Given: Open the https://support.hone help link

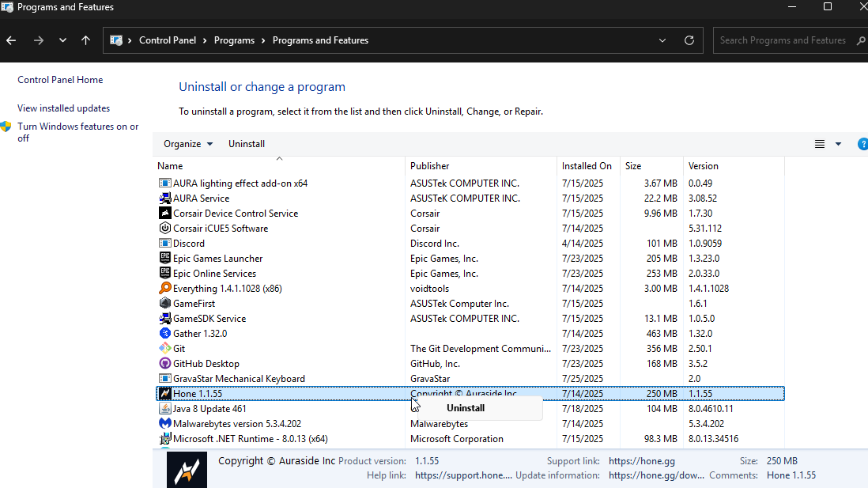Looking at the screenshot, I should 463,476.
